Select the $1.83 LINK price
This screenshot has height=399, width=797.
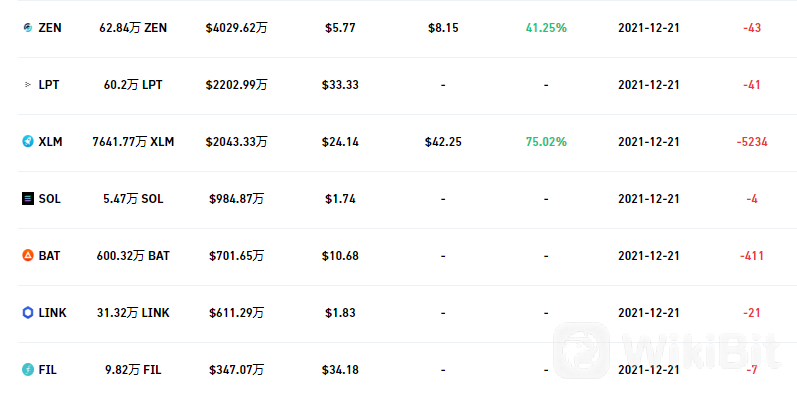point(340,313)
